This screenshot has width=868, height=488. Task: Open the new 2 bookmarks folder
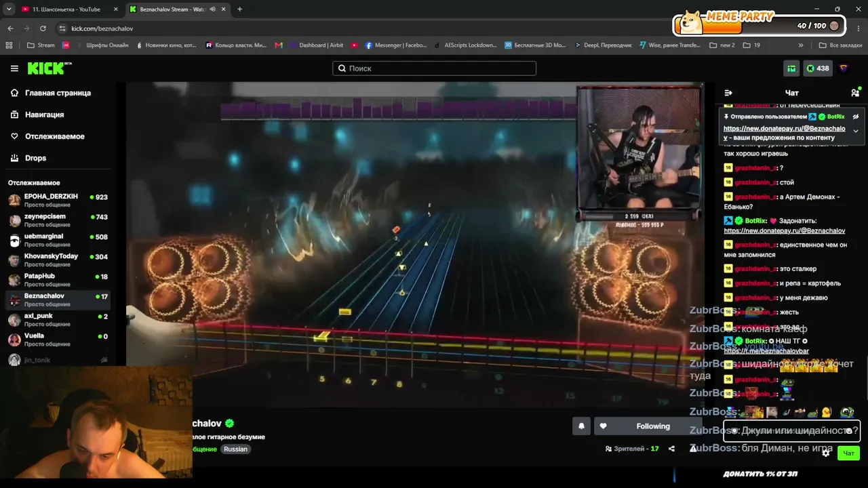click(x=722, y=45)
